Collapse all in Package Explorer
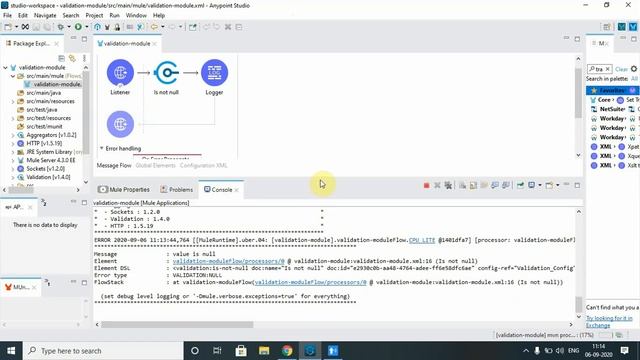Image resolution: width=640 pixels, height=360 pixels. (61, 58)
